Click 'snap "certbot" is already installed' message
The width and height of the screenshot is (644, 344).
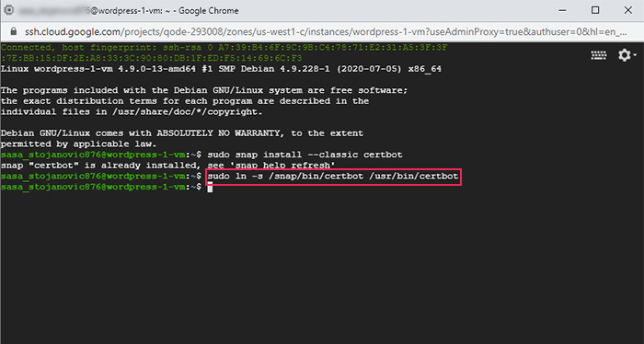[x=168, y=166]
